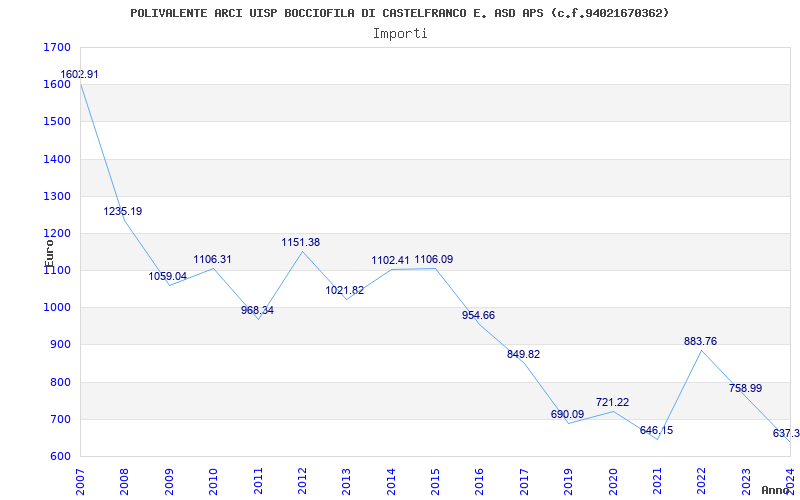Click the 1602.91 data label for 2007
Image resolution: width=800 pixels, height=500 pixels.
coord(79,74)
